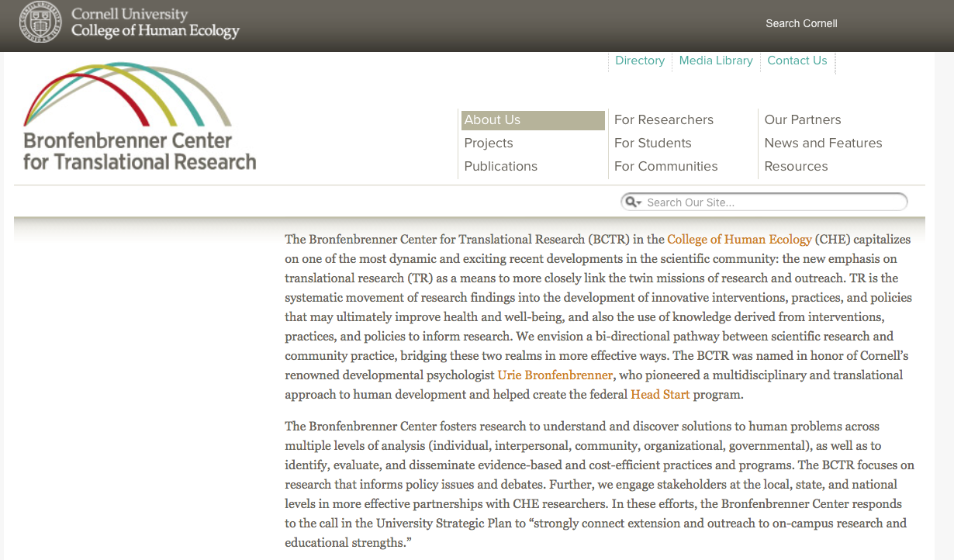View News and Features section
The height and width of the screenshot is (560, 954).
click(823, 143)
